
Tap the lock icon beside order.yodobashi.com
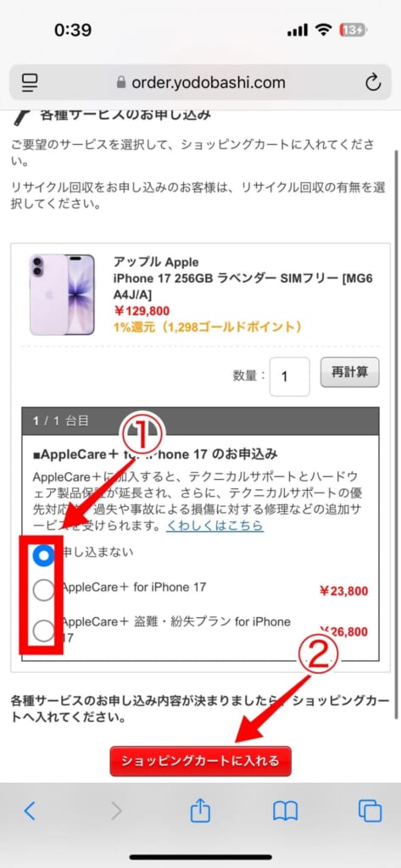121,82
